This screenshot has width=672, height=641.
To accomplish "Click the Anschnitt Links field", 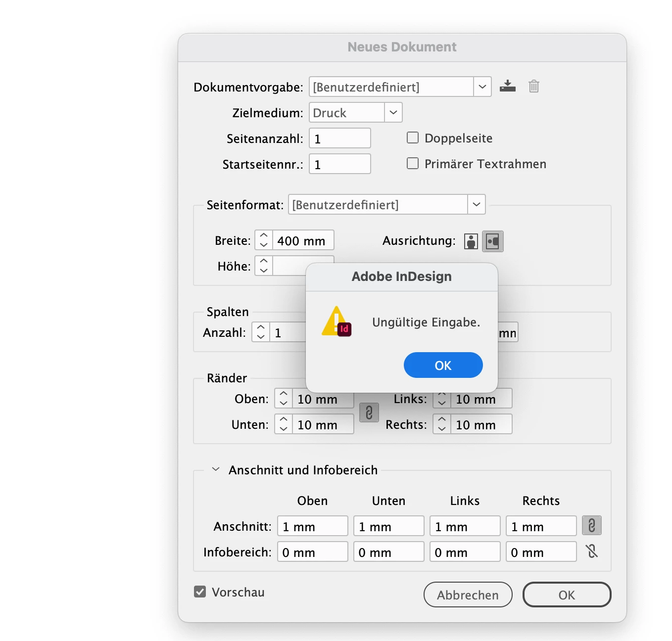I will [x=465, y=526].
